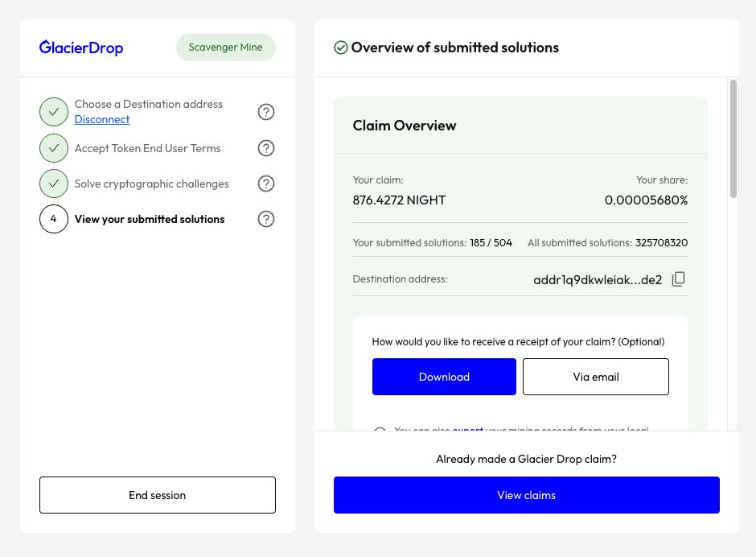Viewport: 756px width, 557px height.
Task: Disconnect the destination address
Action: click(x=101, y=119)
